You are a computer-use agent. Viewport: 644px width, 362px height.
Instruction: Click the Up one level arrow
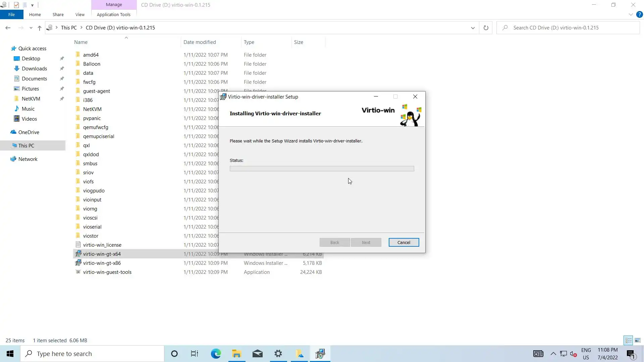pyautogui.click(x=40, y=28)
